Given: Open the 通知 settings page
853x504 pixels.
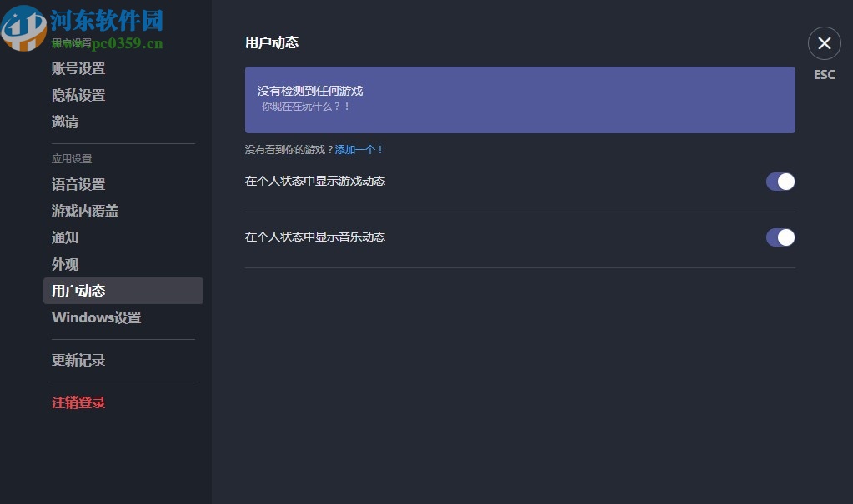Looking at the screenshot, I should tap(64, 237).
